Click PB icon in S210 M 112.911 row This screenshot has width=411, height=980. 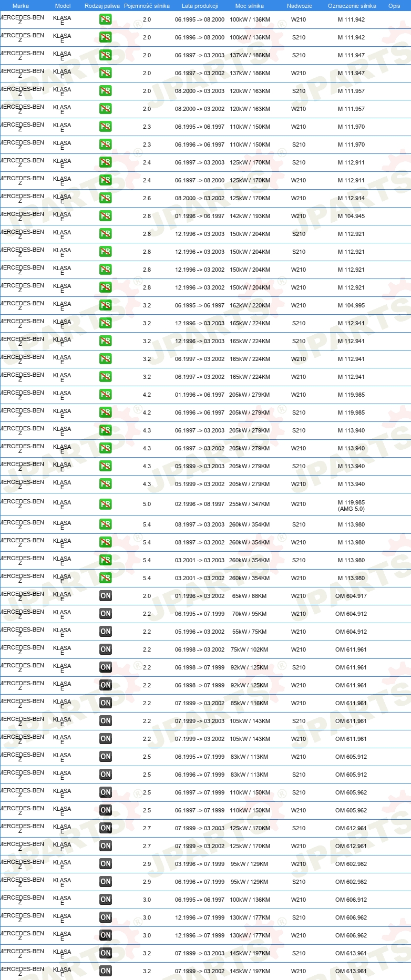point(106,162)
